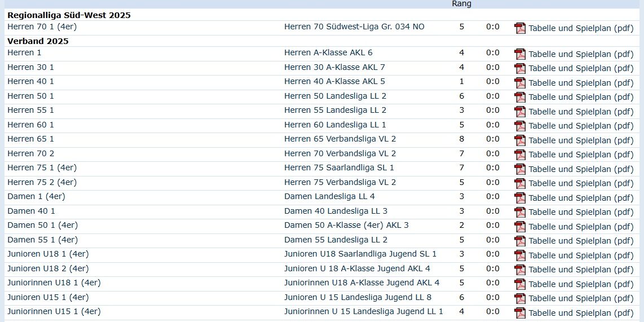Click the PDF icon in Herren 40 1 row
This screenshot has width=644, height=322.
[x=520, y=83]
